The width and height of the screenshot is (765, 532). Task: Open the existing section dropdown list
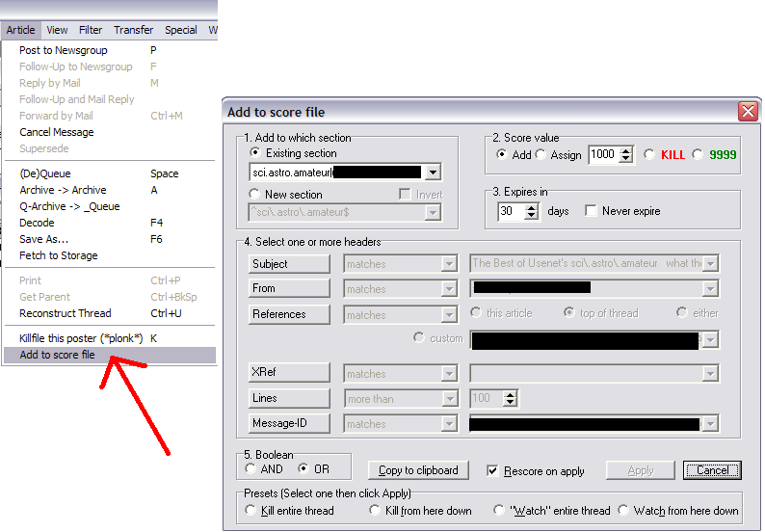coord(433,173)
